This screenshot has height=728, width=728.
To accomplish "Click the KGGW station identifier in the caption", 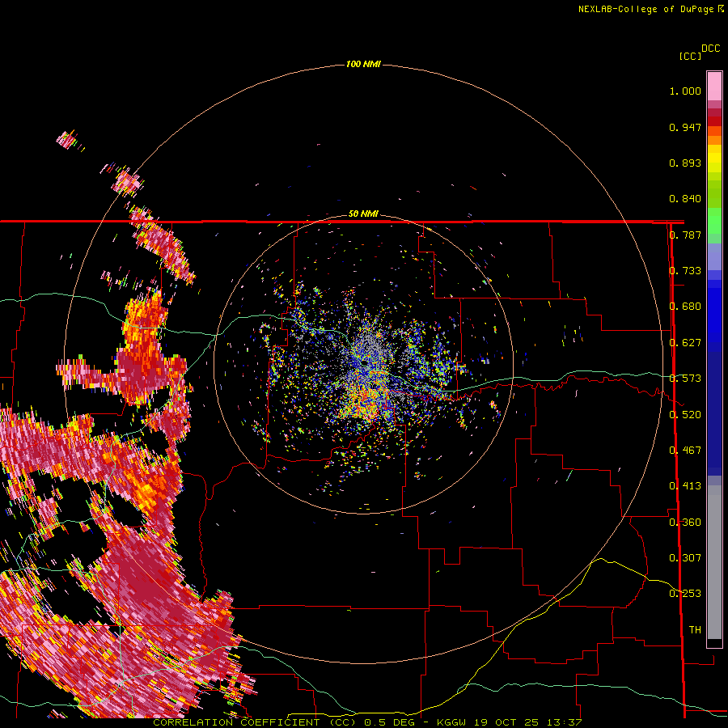I will tap(453, 722).
